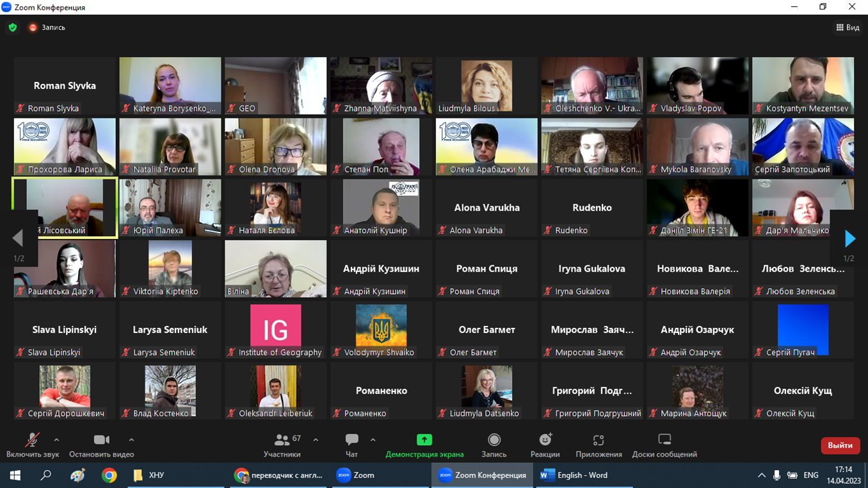Select the Institute of Geography video tile

[x=275, y=329]
